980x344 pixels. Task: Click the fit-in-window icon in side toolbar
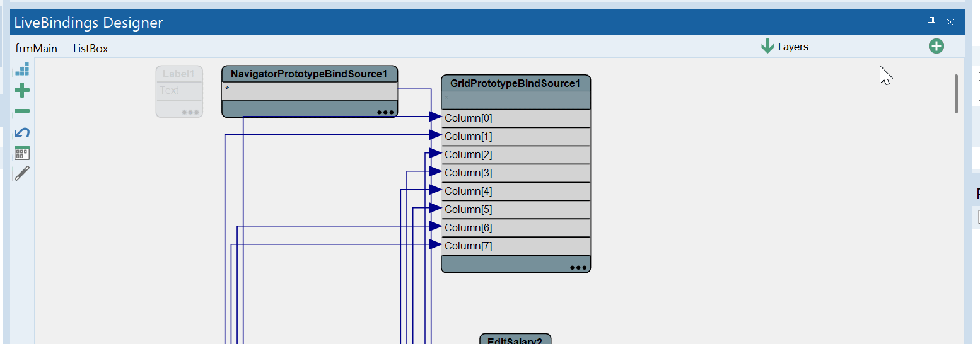[22, 69]
